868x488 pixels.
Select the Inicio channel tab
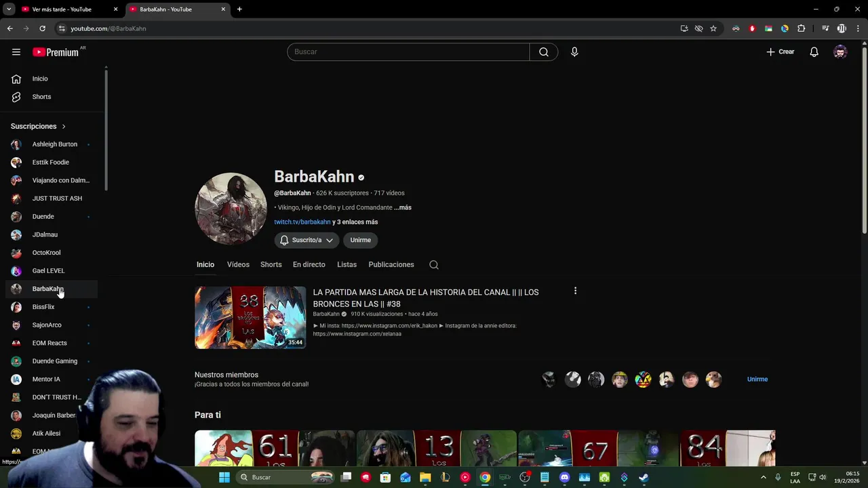pyautogui.click(x=205, y=265)
